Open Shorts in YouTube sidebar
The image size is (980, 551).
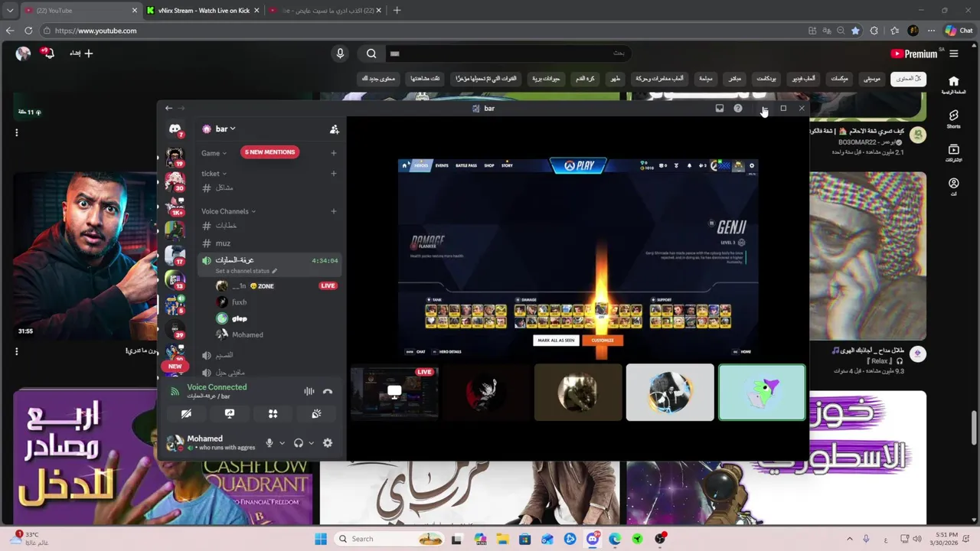tap(953, 118)
